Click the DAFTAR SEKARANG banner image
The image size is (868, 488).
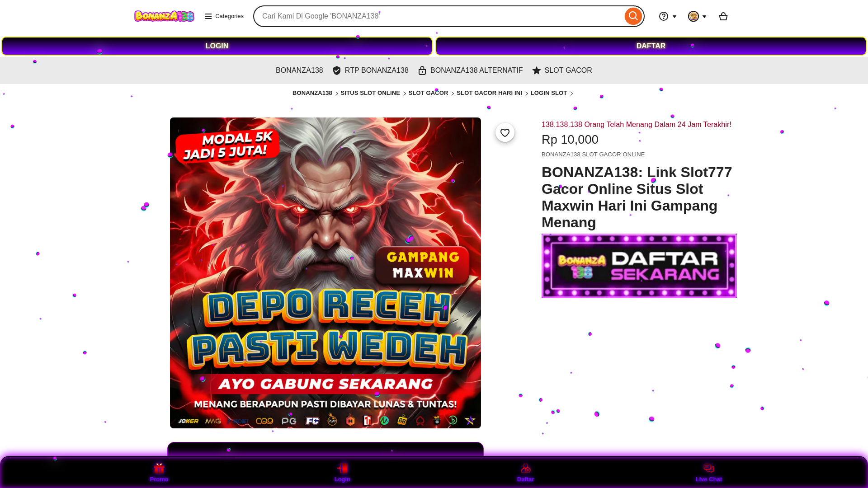[x=639, y=266]
